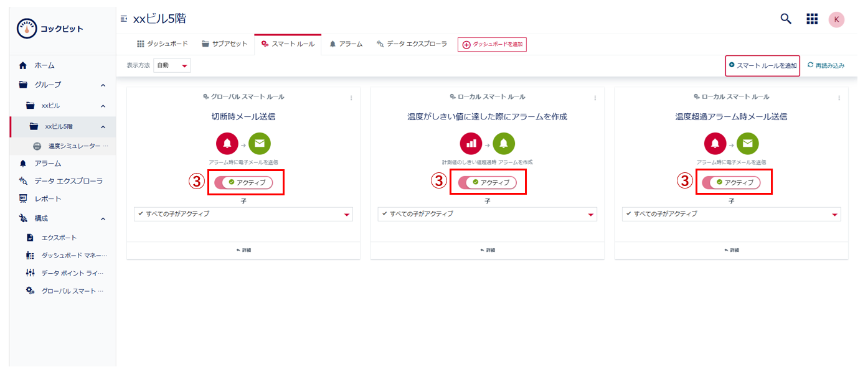Click スマート ルールを追加 button
The width and height of the screenshot is (868, 377).
click(x=762, y=65)
